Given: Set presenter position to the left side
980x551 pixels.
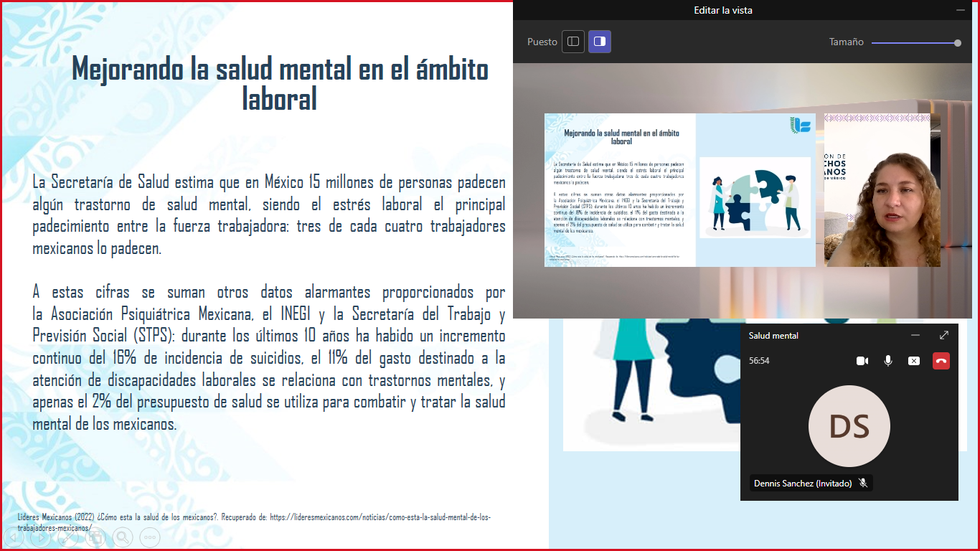Looking at the screenshot, I should [573, 42].
